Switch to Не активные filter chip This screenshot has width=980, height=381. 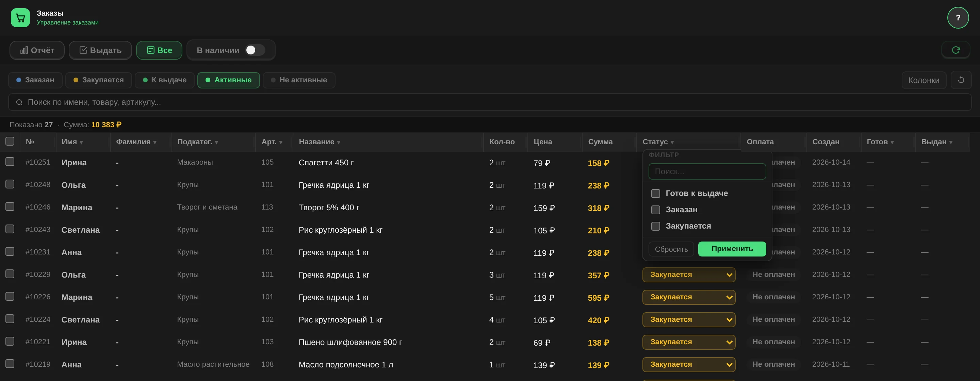click(299, 80)
